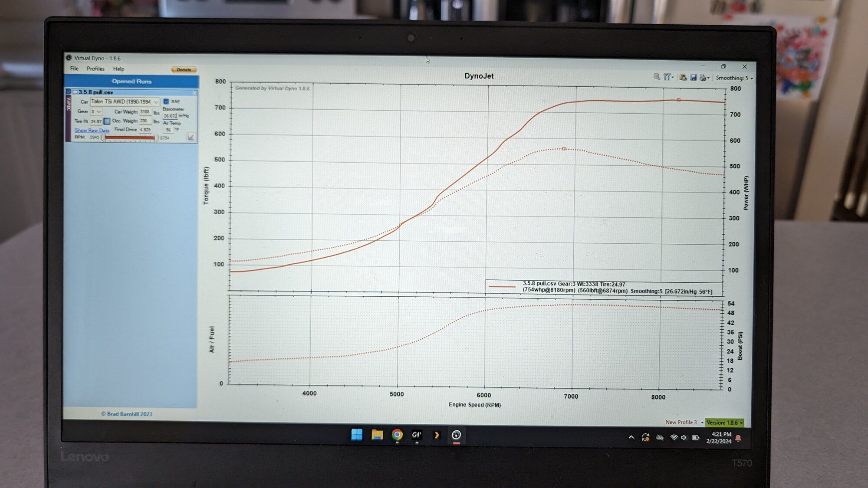Image resolution: width=868 pixels, height=488 pixels.
Task: Click the © Brad Barnhill 2023 text
Action: (x=127, y=414)
